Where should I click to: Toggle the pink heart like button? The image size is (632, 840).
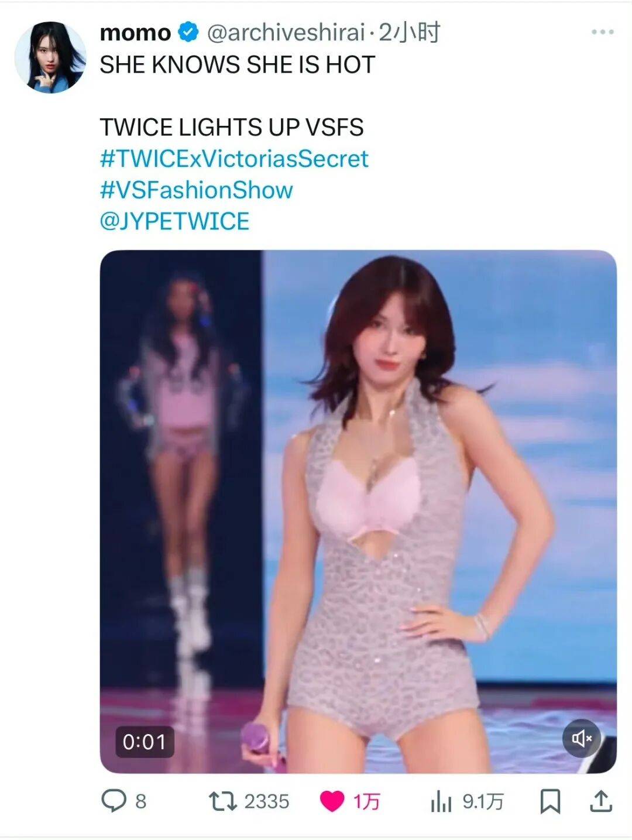click(332, 801)
